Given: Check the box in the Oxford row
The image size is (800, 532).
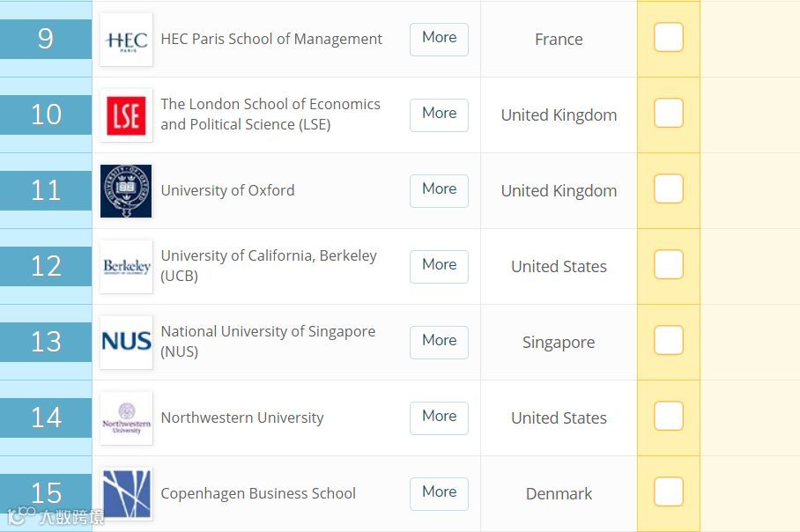Looking at the screenshot, I should pyautogui.click(x=669, y=188).
